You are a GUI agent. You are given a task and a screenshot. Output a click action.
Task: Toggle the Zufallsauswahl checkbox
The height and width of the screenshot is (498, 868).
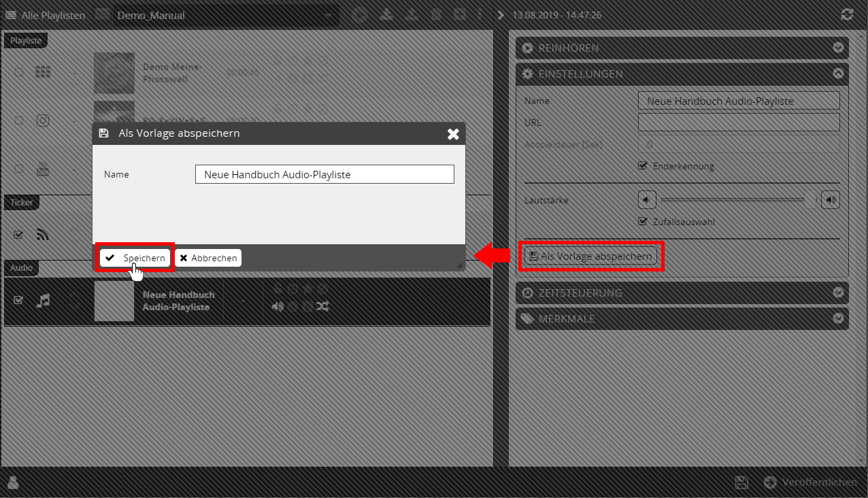[643, 222]
